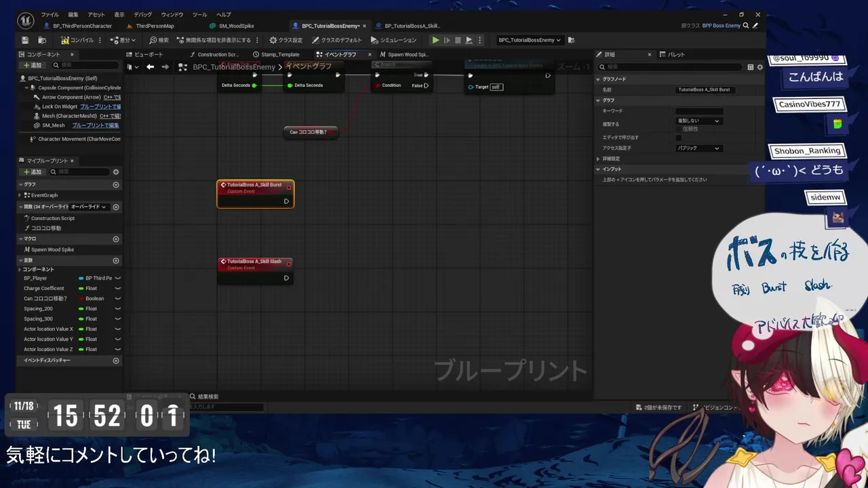Open the ビューポート tab

pos(144,54)
